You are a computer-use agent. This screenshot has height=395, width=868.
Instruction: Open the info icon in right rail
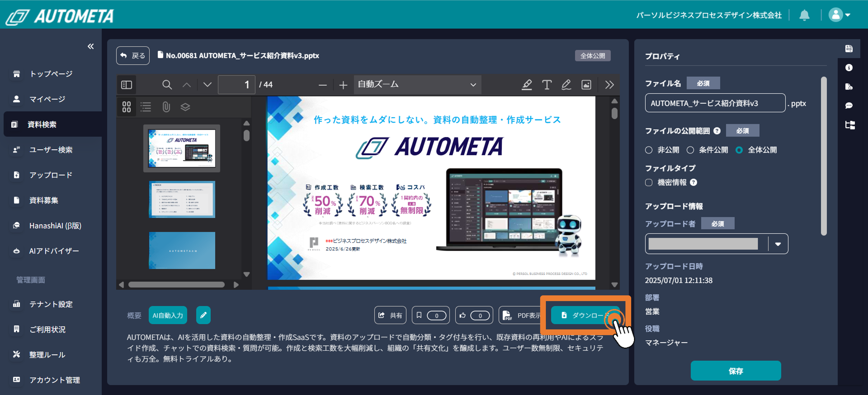(849, 68)
